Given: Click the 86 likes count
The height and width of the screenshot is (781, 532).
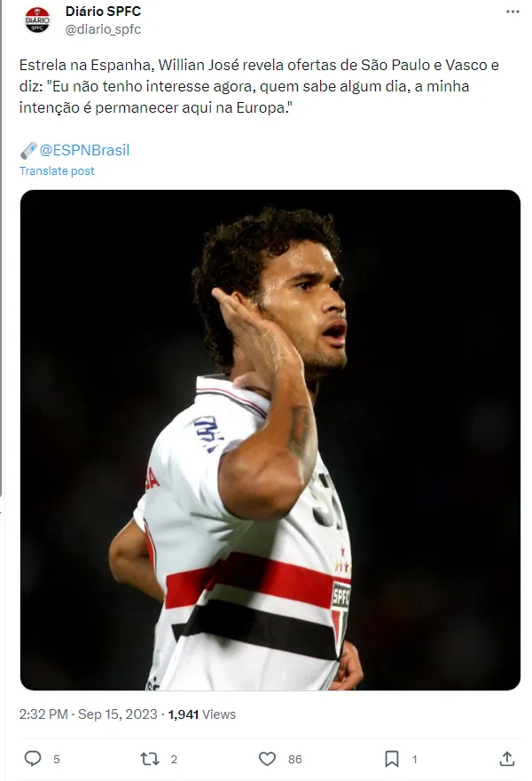Looking at the screenshot, I should 294,759.
